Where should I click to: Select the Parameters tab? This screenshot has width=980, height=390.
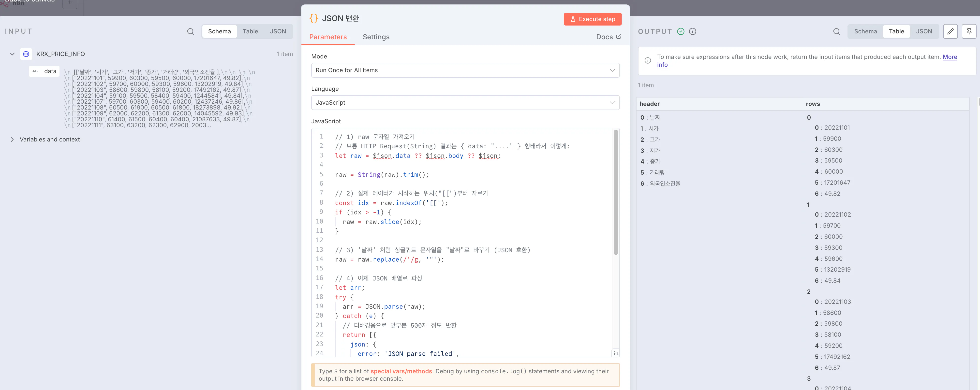[327, 37]
